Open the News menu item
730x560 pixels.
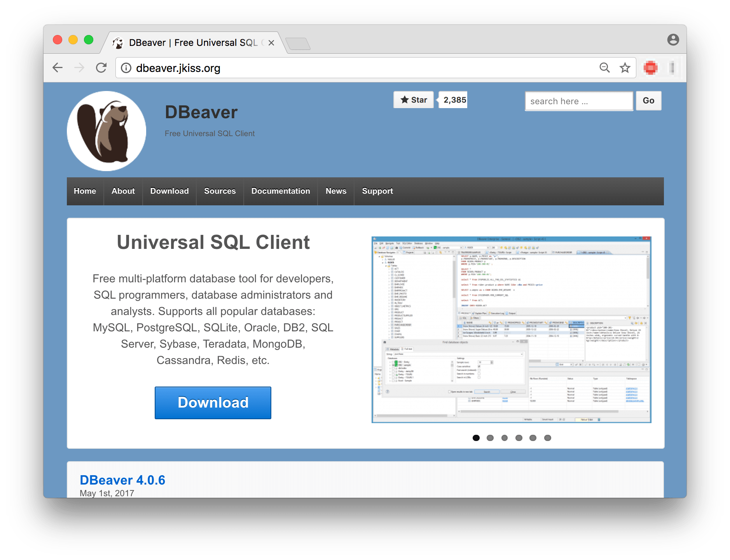[336, 191]
